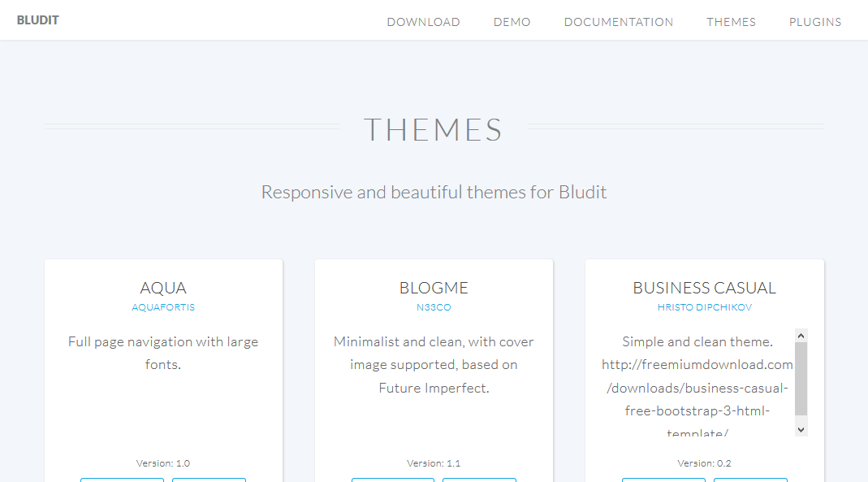Select the THEMES navigation item

[x=730, y=22]
